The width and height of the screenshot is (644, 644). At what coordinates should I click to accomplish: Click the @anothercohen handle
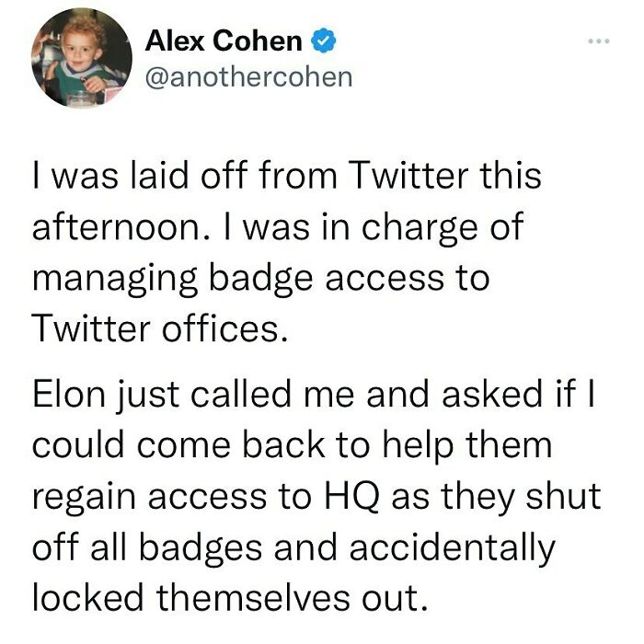point(248,75)
